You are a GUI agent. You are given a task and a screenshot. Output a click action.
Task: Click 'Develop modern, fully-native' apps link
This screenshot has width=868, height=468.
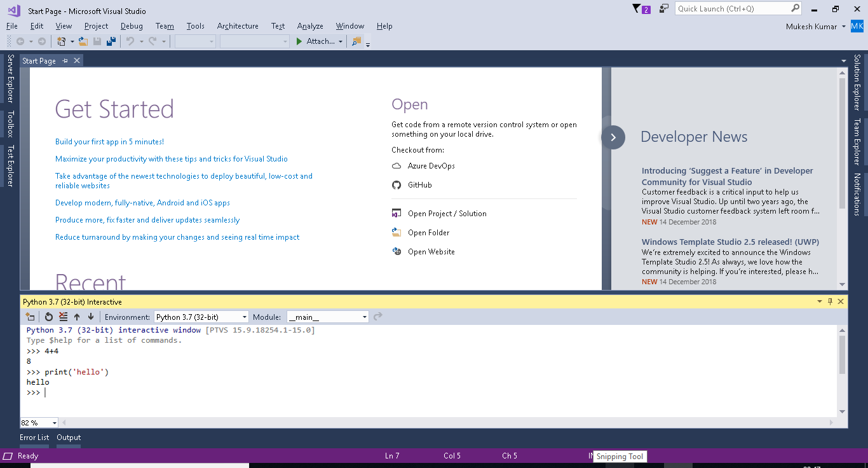pos(142,203)
